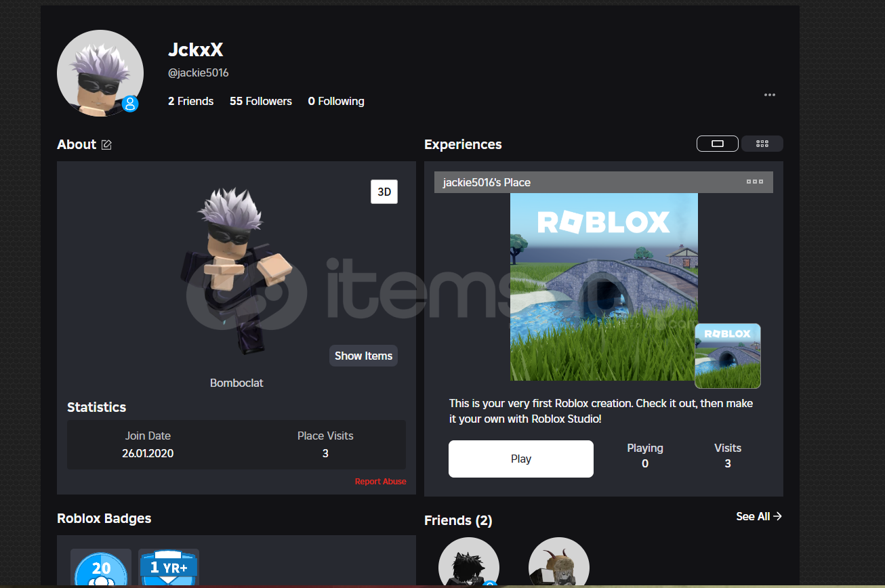Edit the About section with pencil icon
The image size is (885, 588).
point(106,144)
